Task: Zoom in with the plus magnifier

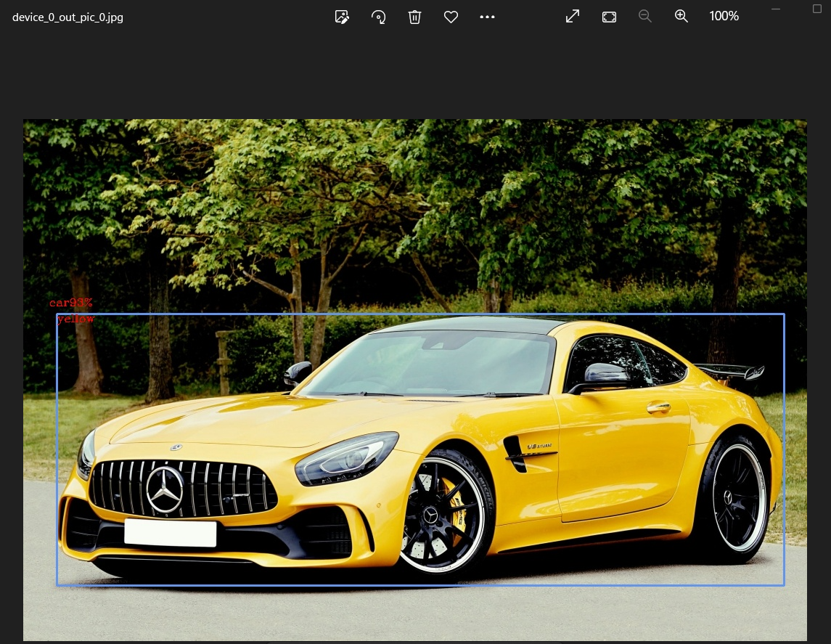Action: (681, 17)
